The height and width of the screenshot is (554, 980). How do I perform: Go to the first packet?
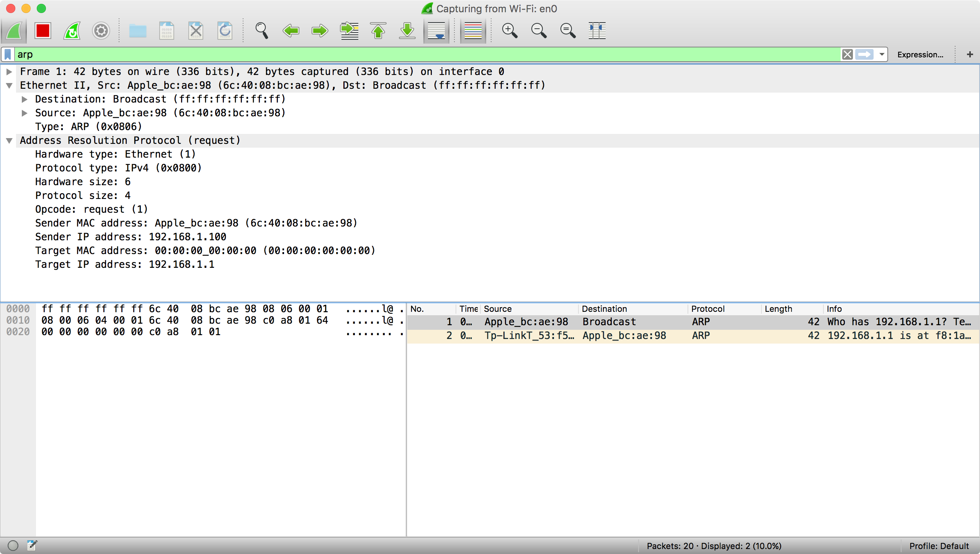[378, 31]
